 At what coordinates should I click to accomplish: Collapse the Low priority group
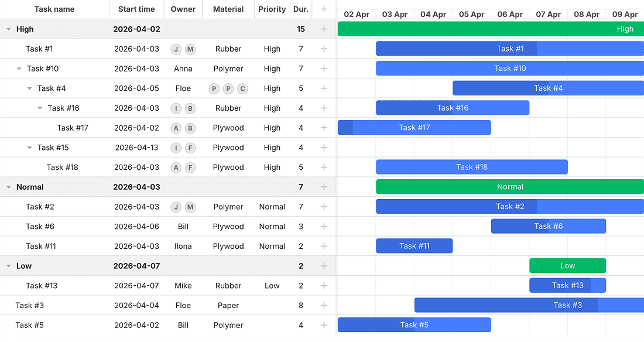pos(9,266)
